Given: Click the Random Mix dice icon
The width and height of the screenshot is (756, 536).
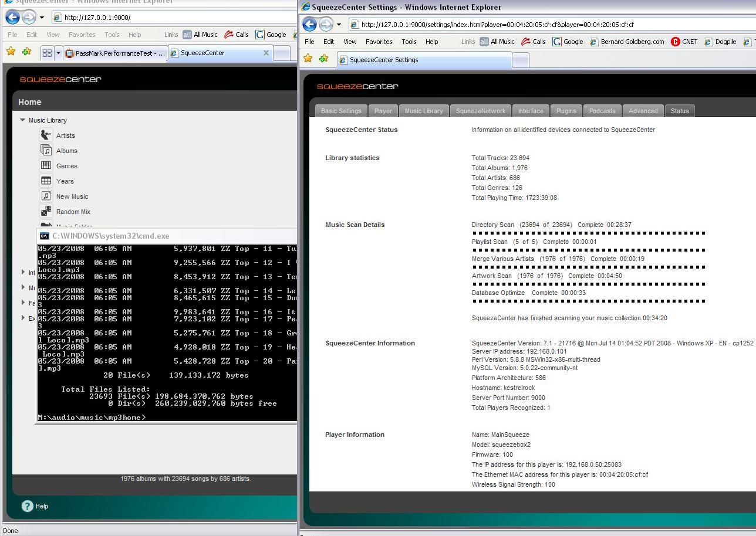Looking at the screenshot, I should [46, 212].
